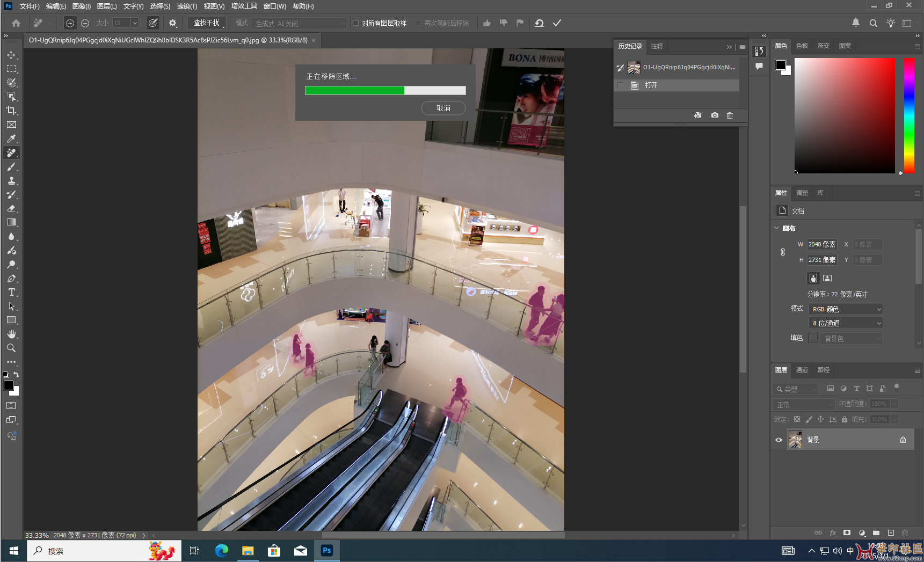Toggle Quick Mask mode icon

coord(11,406)
